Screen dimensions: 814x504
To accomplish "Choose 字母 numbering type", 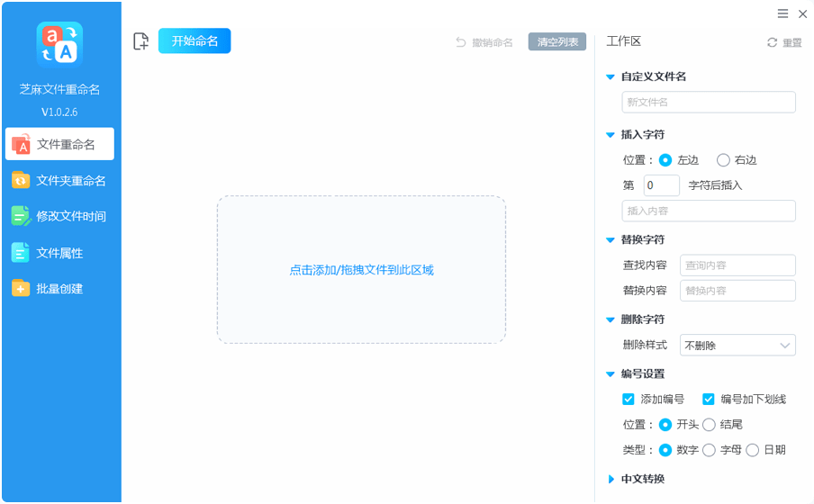I will [x=710, y=450].
